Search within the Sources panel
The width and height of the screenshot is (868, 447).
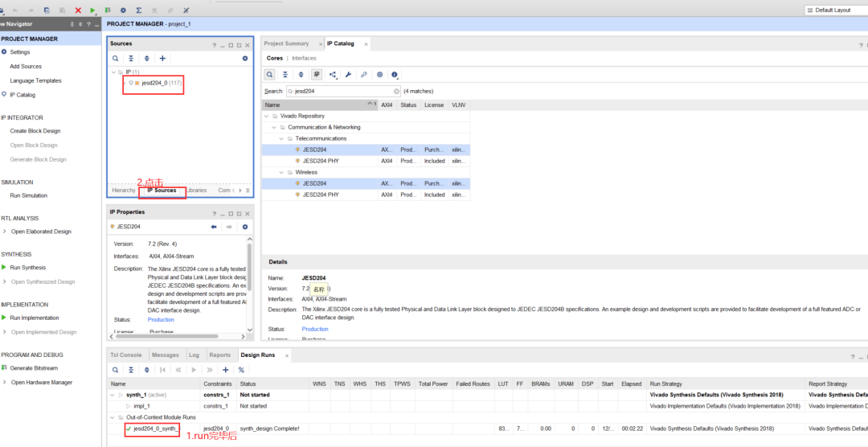point(115,58)
